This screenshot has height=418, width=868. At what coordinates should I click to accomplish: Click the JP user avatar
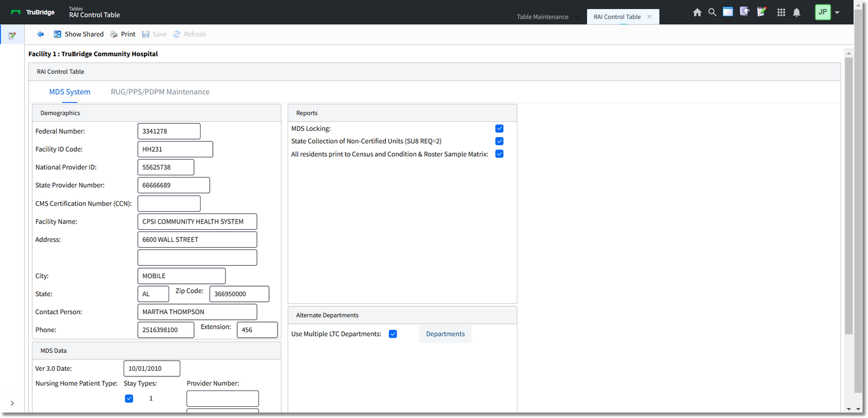822,12
